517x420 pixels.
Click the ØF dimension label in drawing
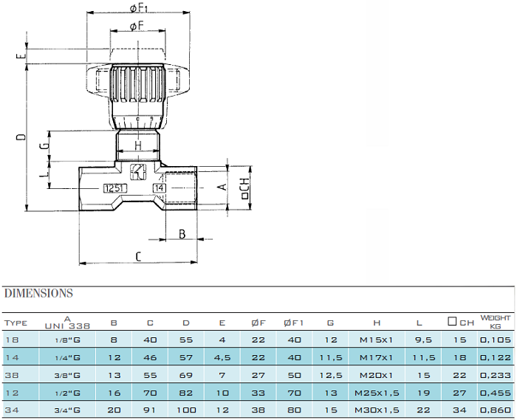[x=137, y=26]
